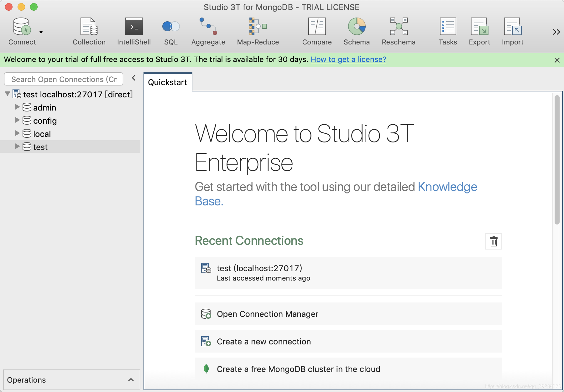
Task: Launch IntelliShell
Action: pos(133,30)
